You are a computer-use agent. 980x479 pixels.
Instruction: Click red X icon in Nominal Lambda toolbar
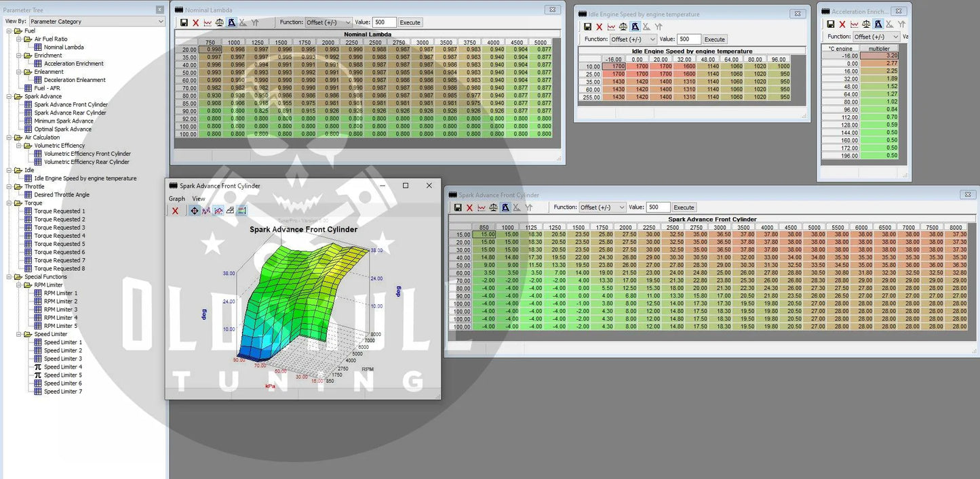[x=196, y=22]
